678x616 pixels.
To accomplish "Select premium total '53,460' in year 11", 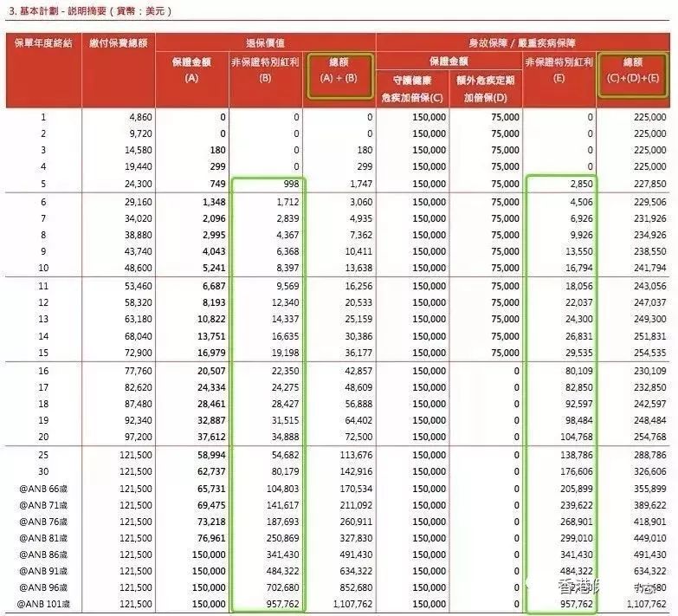I will pos(139,286).
